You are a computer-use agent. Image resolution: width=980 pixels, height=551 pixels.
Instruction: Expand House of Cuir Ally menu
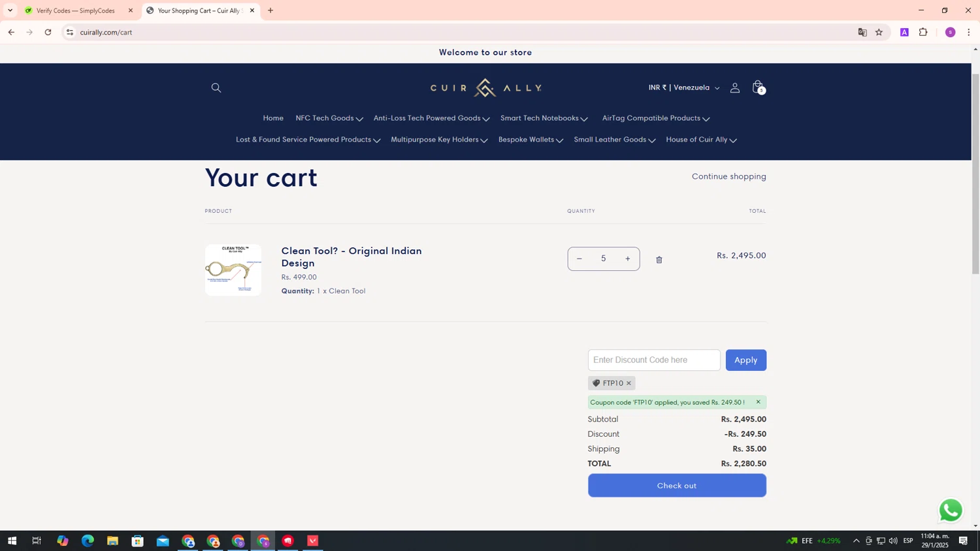click(701, 140)
